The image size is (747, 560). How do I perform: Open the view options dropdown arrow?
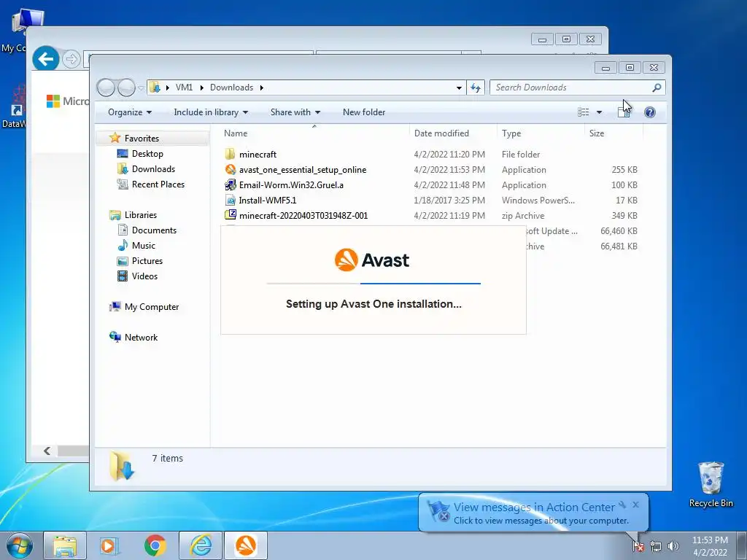pos(600,112)
